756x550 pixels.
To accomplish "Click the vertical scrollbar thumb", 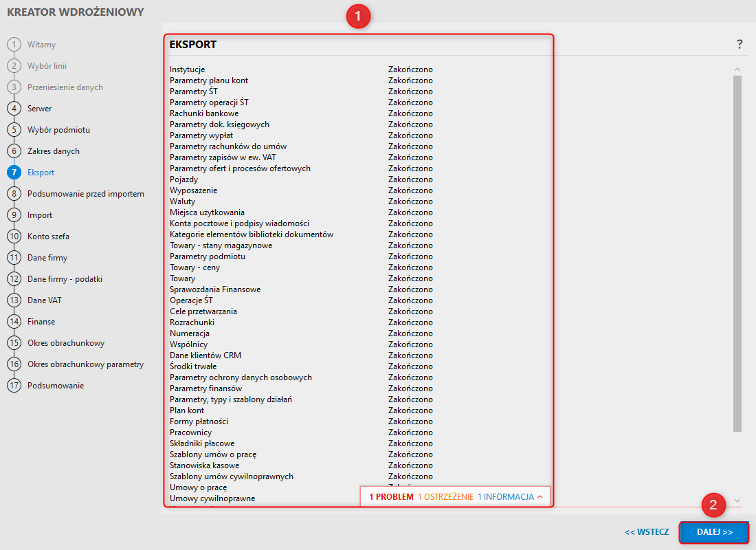I will pyautogui.click(x=737, y=253).
